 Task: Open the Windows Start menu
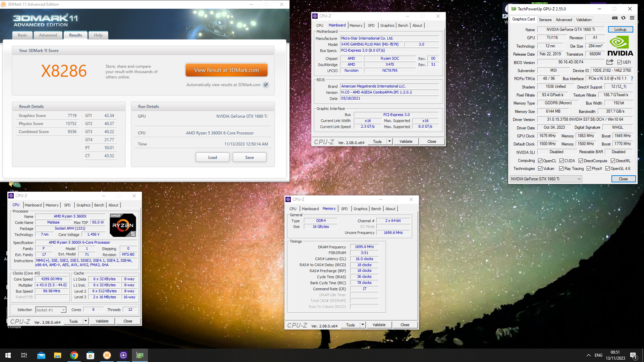(8, 355)
